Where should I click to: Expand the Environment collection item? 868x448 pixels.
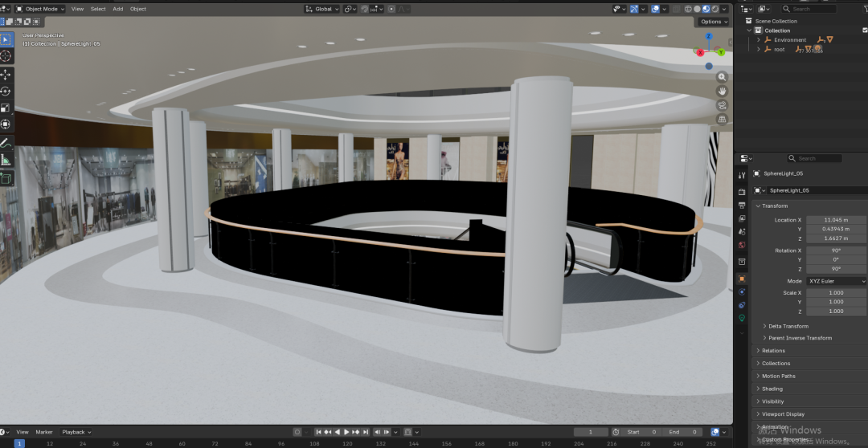coord(759,40)
